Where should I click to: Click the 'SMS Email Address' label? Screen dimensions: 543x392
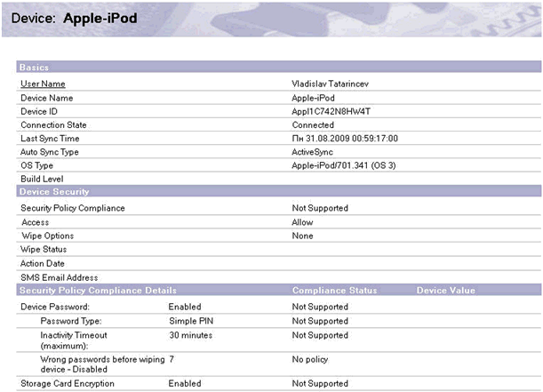(x=60, y=277)
